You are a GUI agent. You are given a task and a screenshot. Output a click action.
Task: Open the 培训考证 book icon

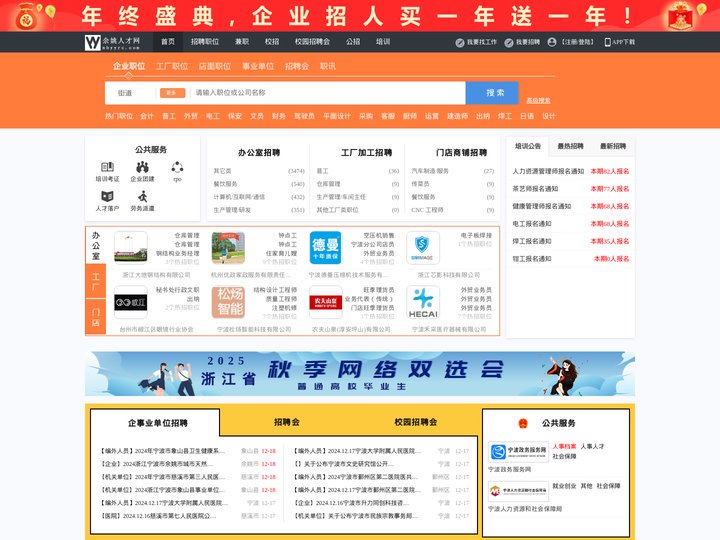click(x=107, y=167)
